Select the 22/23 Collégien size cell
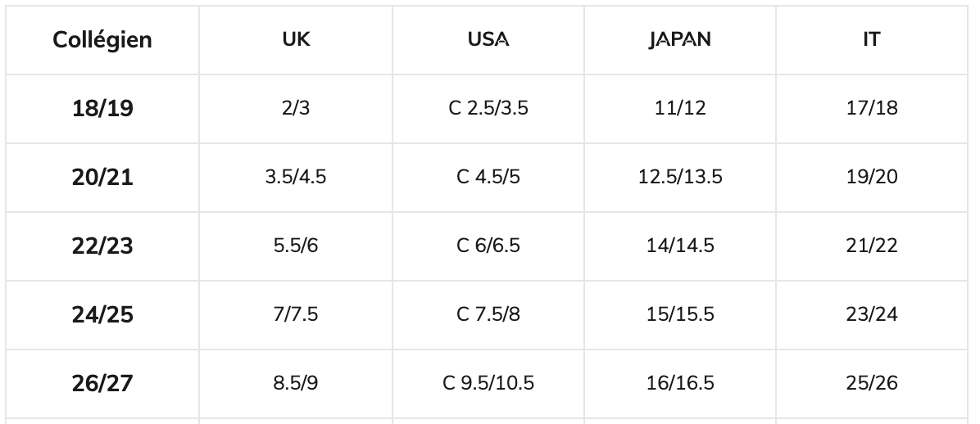980x424 pixels. 102,246
